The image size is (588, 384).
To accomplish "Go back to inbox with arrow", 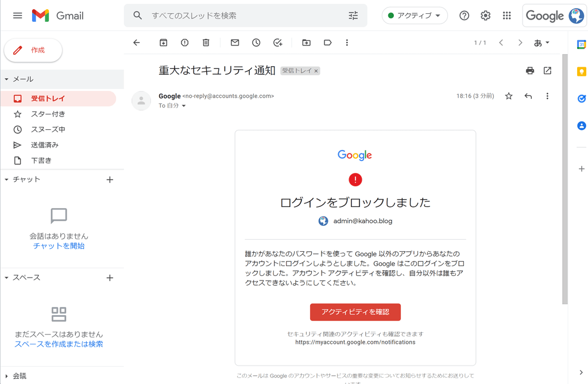I will (137, 43).
